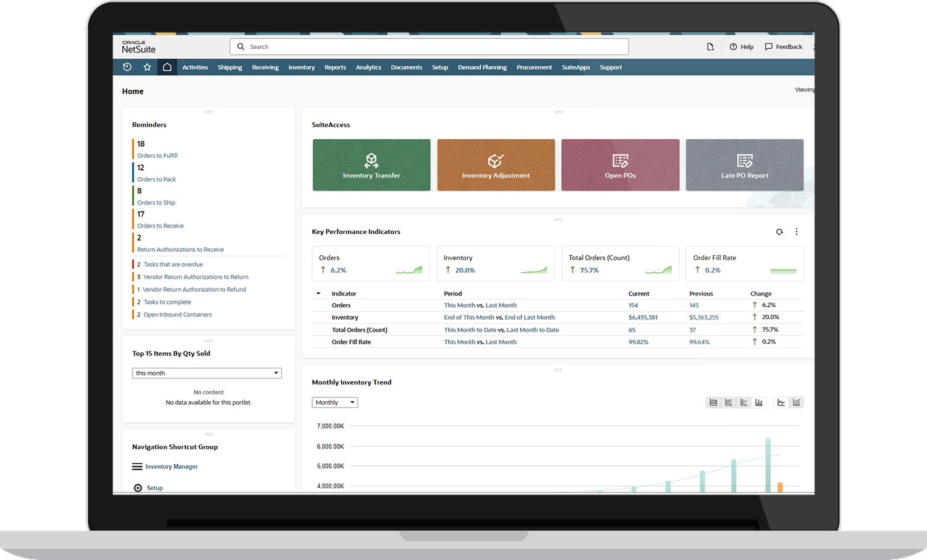927x560 pixels.
Task: Click Total Orders previous value 37
Action: (693, 330)
